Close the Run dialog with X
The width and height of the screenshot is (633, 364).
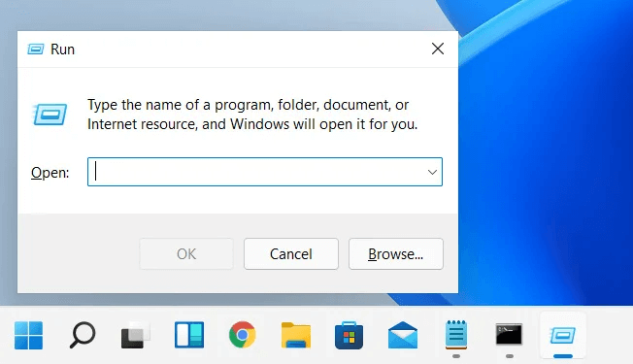pyautogui.click(x=438, y=49)
